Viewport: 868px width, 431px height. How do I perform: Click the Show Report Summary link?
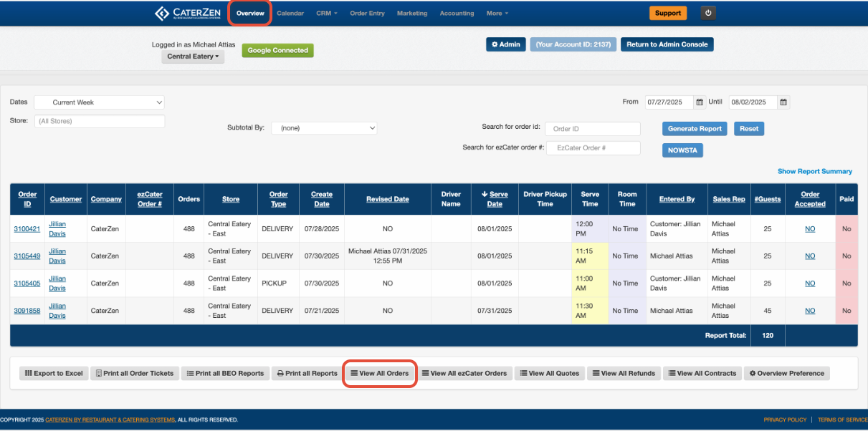(x=815, y=172)
